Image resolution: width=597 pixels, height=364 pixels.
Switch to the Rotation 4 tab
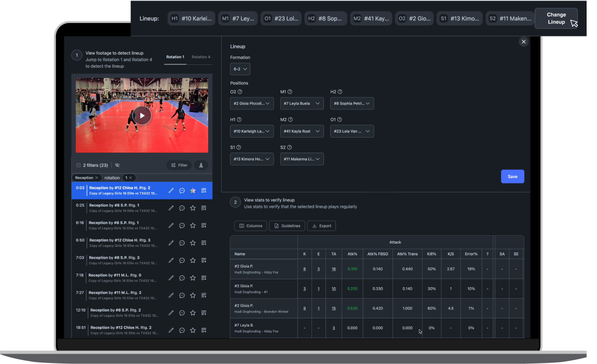click(201, 57)
